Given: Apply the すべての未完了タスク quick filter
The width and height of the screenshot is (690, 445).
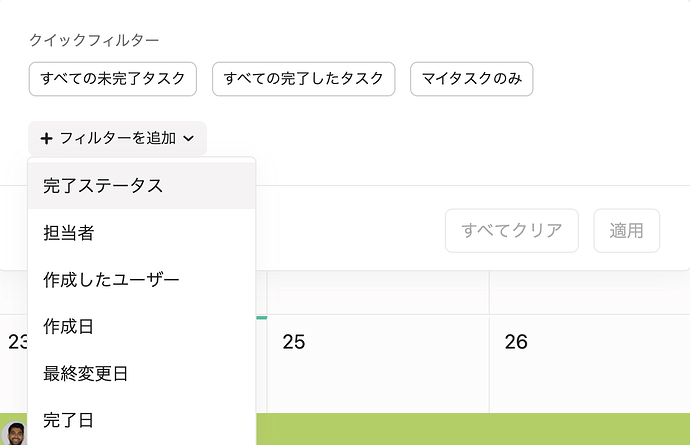Looking at the screenshot, I should tap(113, 79).
